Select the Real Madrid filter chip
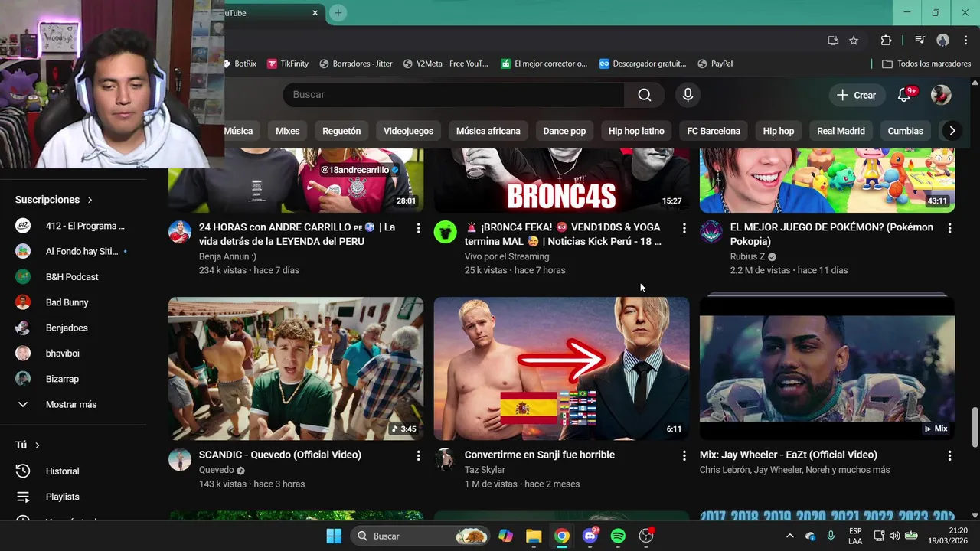The image size is (980, 551). tap(841, 131)
